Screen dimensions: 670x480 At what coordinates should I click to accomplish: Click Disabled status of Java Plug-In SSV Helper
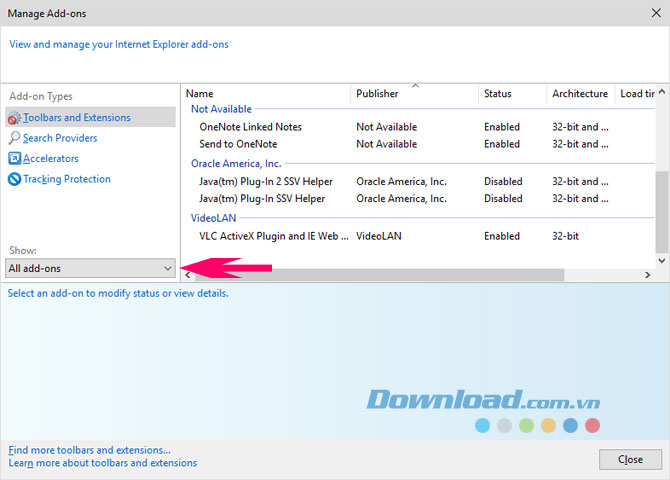(503, 199)
